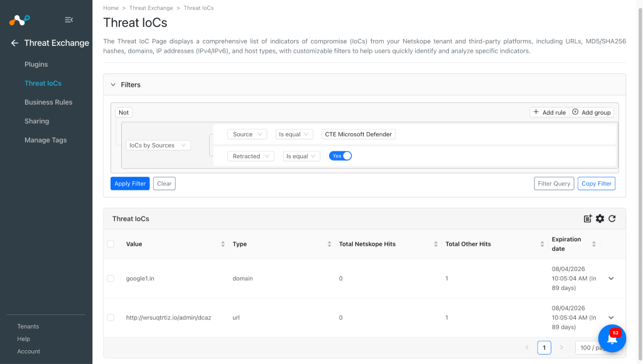
Task: Select all rows checkbox in header
Action: pyautogui.click(x=111, y=244)
